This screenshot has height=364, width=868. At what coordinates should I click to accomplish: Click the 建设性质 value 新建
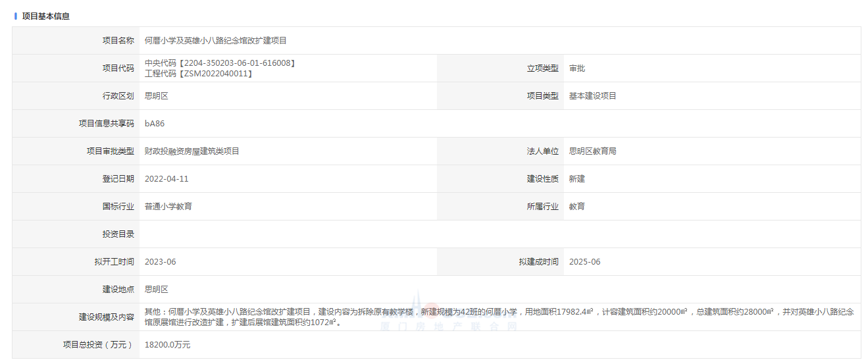576,179
